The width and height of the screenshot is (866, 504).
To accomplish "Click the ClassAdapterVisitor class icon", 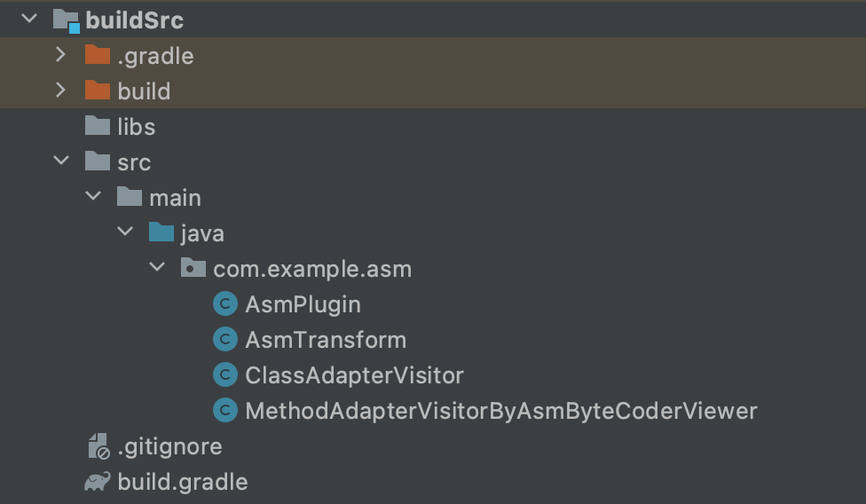I will (225, 375).
